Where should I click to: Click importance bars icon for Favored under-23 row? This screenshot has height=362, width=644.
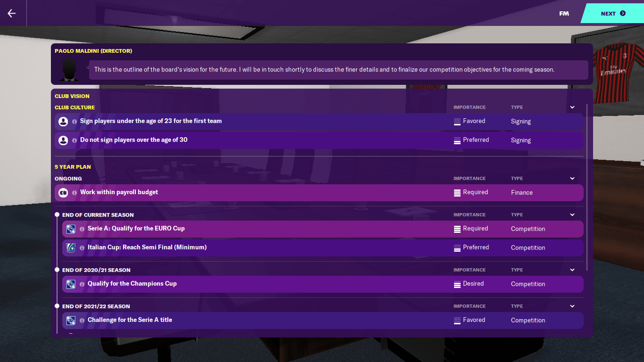click(x=457, y=121)
